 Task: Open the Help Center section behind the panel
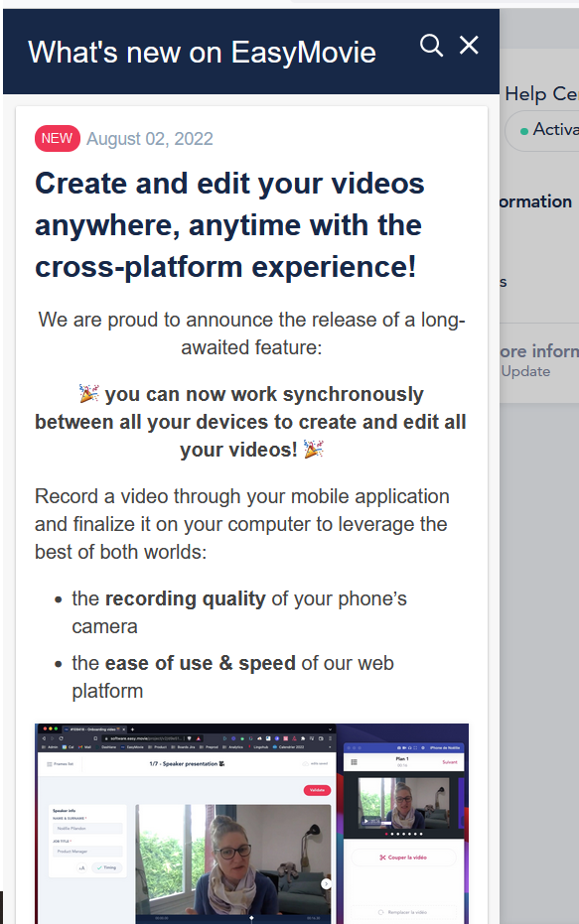[x=541, y=93]
